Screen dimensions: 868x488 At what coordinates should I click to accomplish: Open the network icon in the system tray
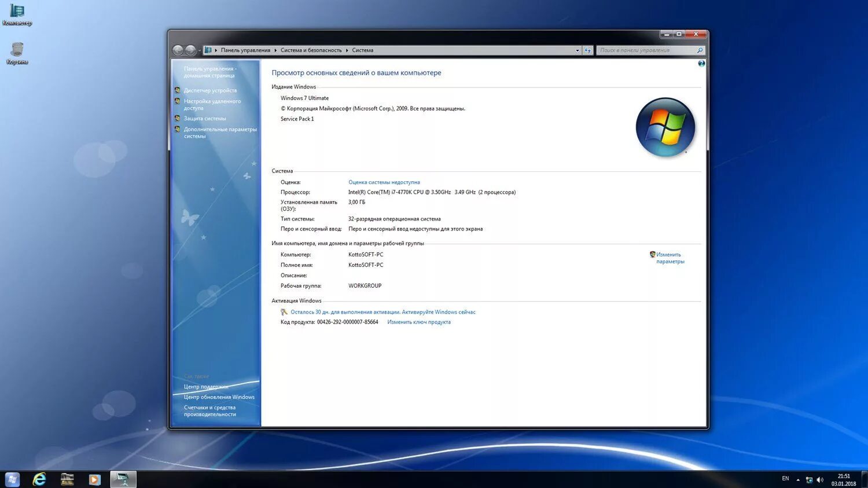tap(809, 480)
